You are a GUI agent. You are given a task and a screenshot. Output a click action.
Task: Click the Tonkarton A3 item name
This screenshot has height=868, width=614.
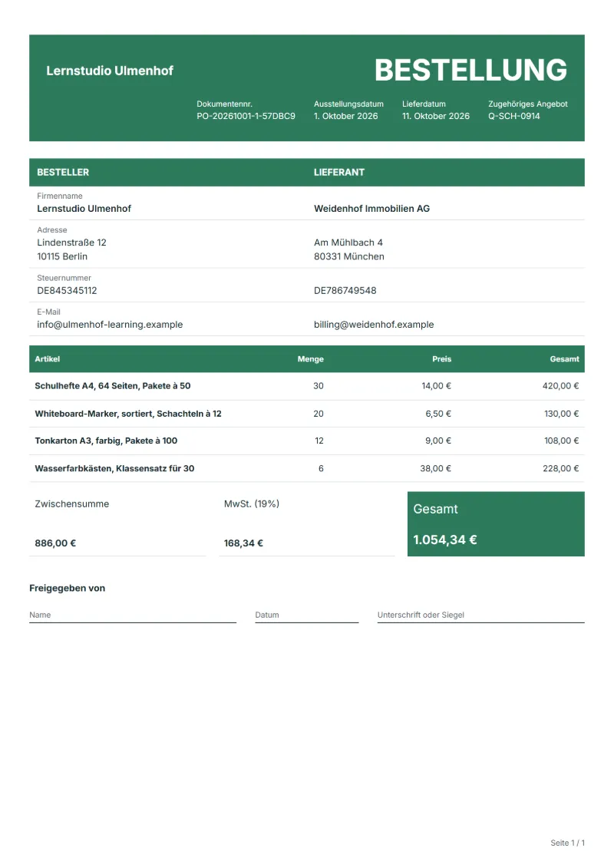tap(106, 441)
